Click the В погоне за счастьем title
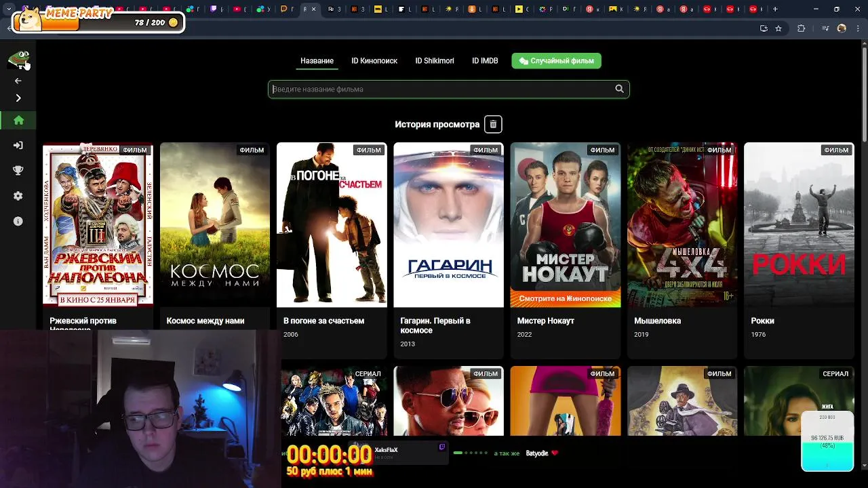The height and width of the screenshot is (488, 868). [323, 321]
